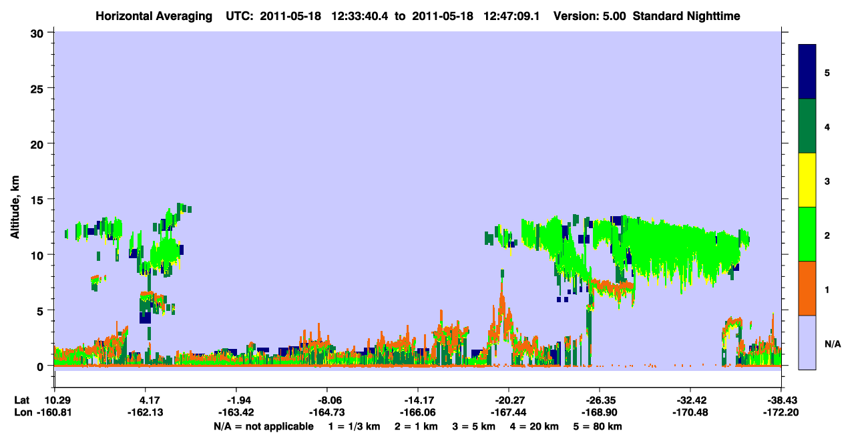The width and height of the screenshot is (868, 445).
Task: Click the dark green colorbar segment labeled 4
Action: 807,126
